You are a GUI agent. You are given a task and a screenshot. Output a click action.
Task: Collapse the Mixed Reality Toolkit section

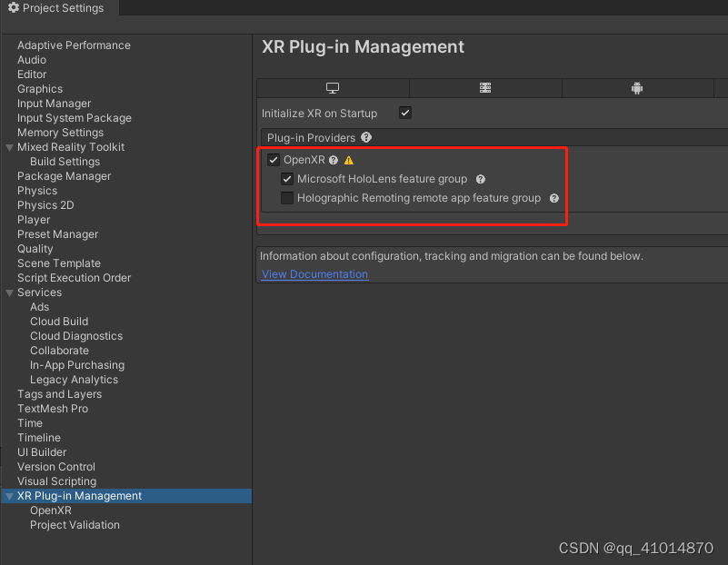click(x=8, y=147)
